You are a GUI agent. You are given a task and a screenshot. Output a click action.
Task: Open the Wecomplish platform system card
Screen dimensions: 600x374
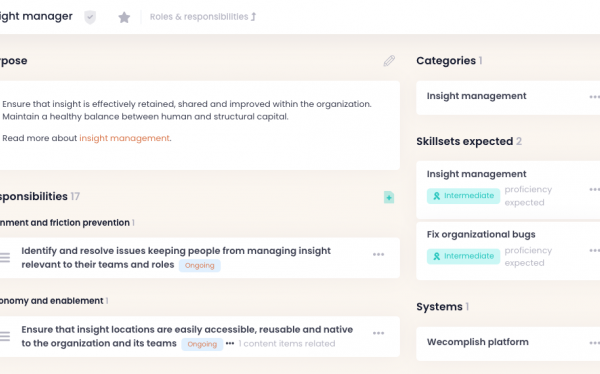pyautogui.click(x=508, y=344)
